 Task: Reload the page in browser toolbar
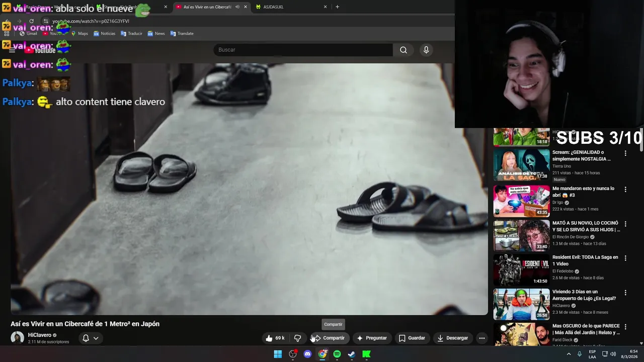pos(31,21)
